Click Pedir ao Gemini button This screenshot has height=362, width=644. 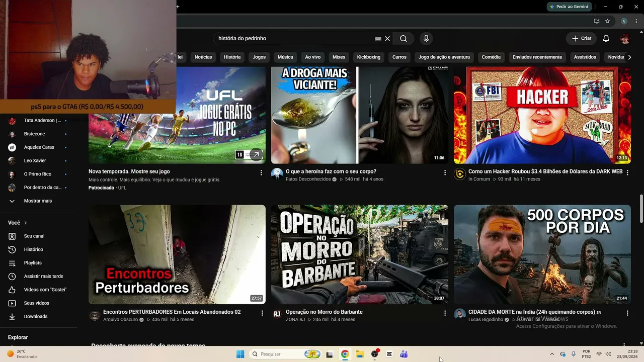tap(569, 7)
